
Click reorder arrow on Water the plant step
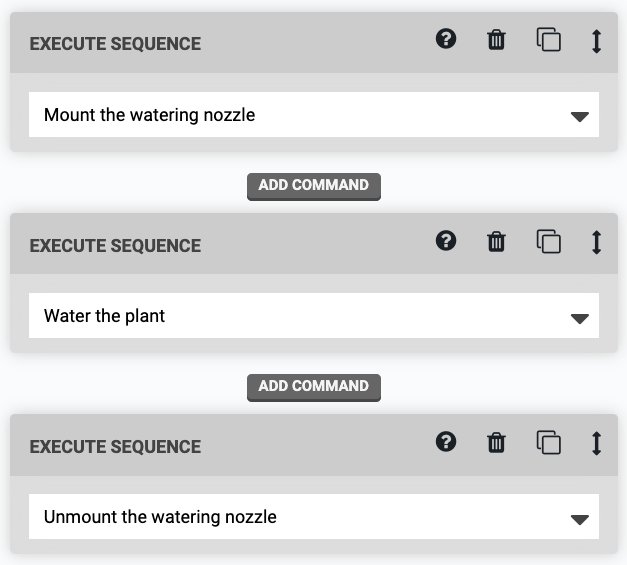[596, 242]
